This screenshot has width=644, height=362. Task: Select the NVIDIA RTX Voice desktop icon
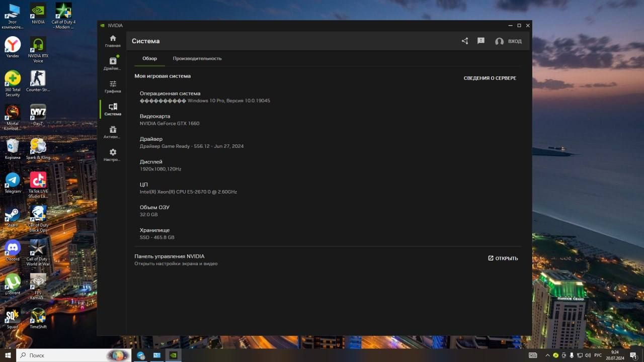click(38, 50)
